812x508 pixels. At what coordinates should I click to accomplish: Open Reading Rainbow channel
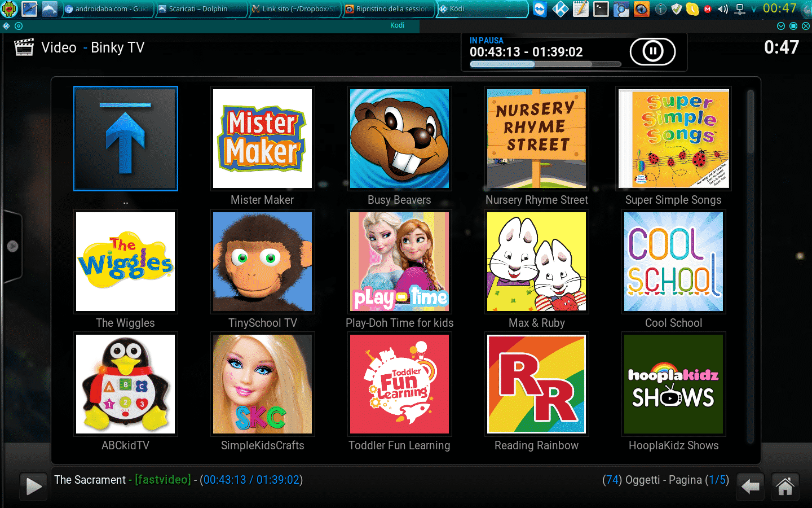click(x=536, y=384)
